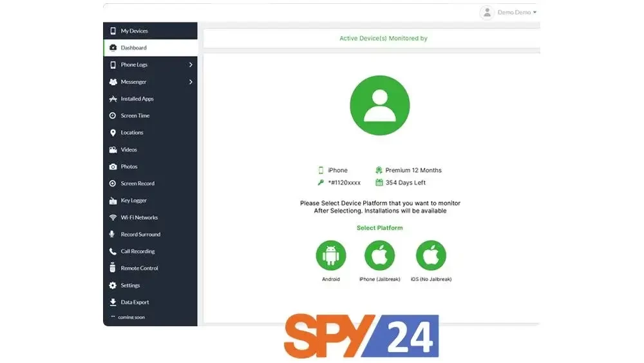Click the Premium 12 Months text
This screenshot has height=363, width=644.
413,170
